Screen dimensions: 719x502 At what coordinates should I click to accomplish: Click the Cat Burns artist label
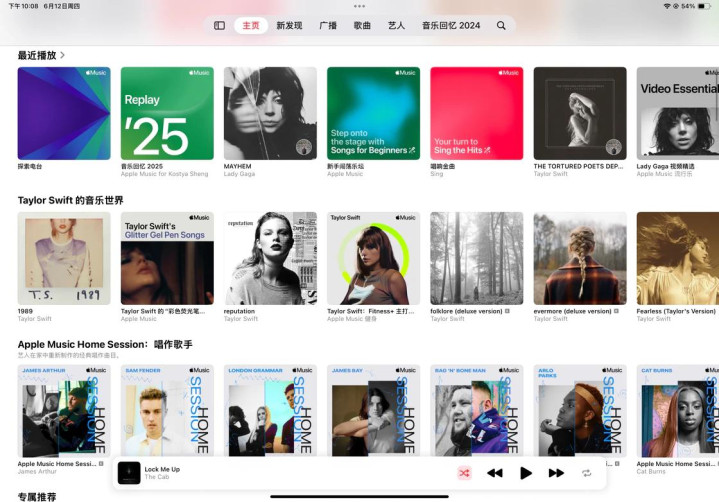point(651,471)
